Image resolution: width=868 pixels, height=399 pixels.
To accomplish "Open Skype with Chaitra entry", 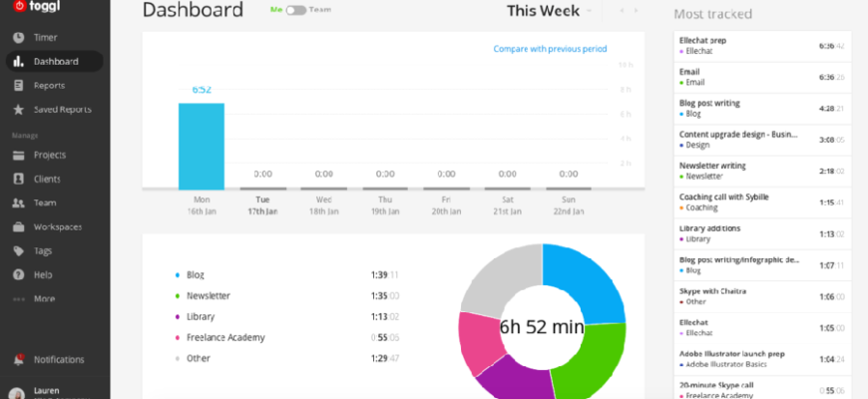I will coord(762,296).
